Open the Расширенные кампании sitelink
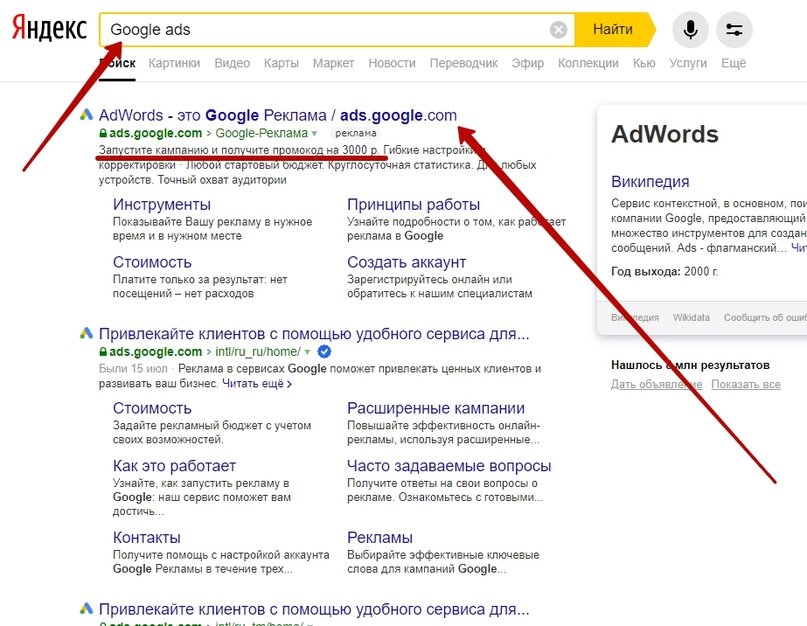Image resolution: width=807 pixels, height=626 pixels. click(436, 408)
